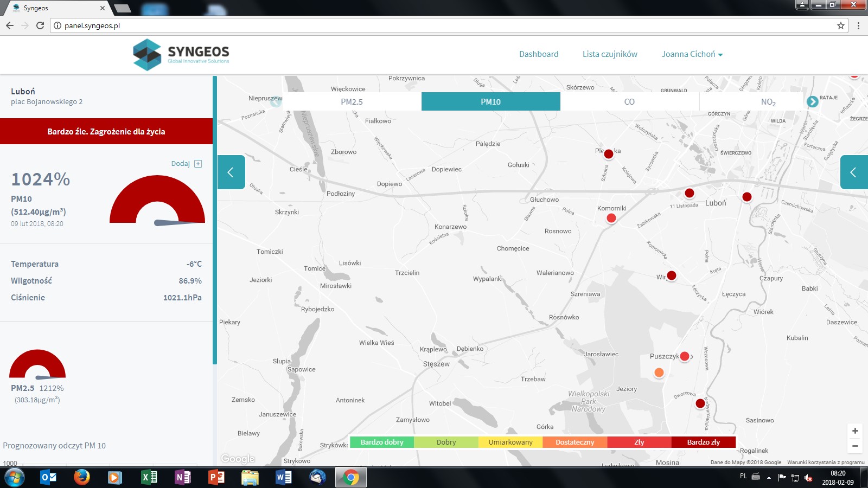Select the orange sensor marker below Puszczykowo
The height and width of the screenshot is (488, 868).
point(659,373)
